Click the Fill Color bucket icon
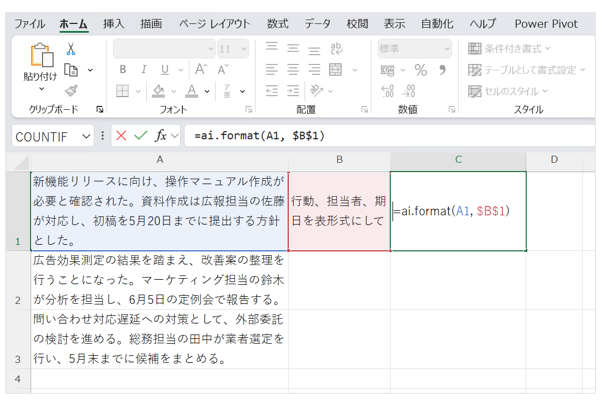Screen dimensions: 602x402 tap(158, 91)
